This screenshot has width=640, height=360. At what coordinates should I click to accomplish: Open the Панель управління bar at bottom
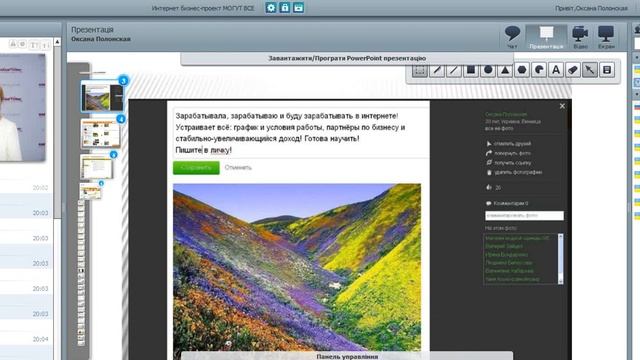click(347, 356)
